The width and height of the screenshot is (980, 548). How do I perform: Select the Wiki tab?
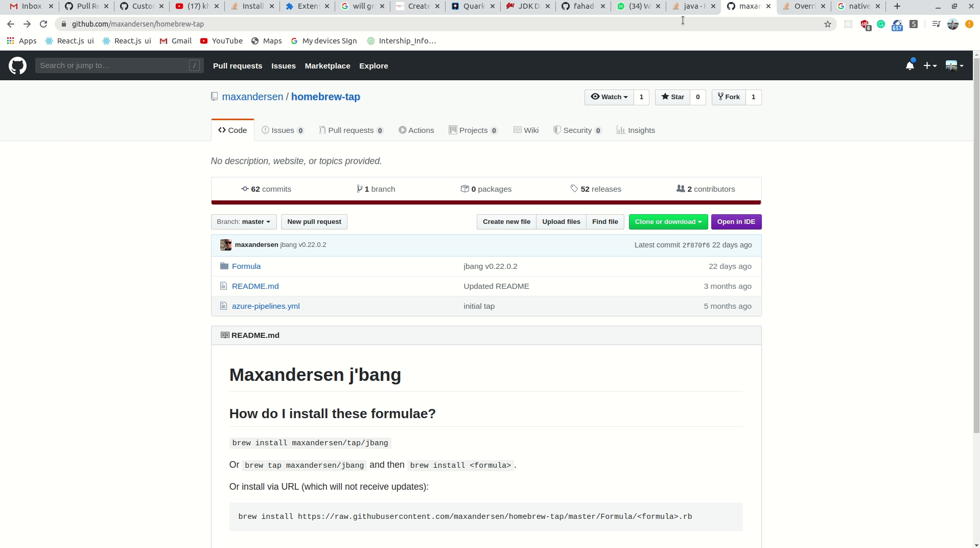(526, 130)
